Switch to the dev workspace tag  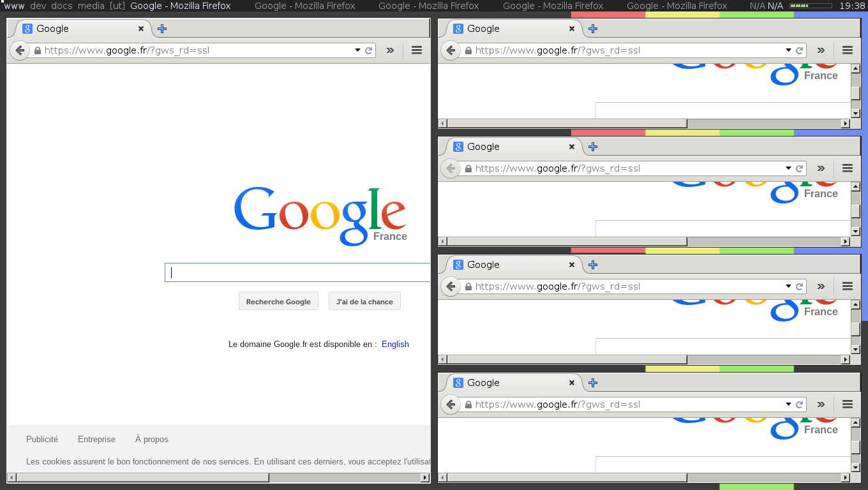coord(38,6)
